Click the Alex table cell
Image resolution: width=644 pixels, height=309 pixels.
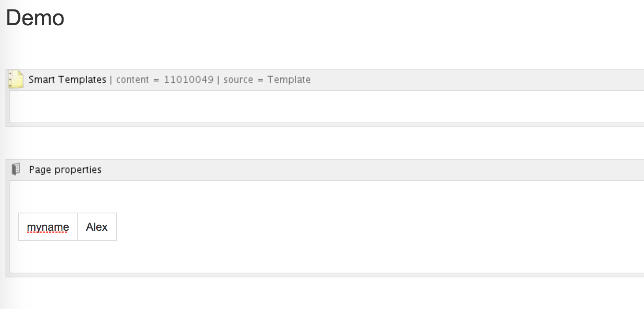(x=97, y=227)
